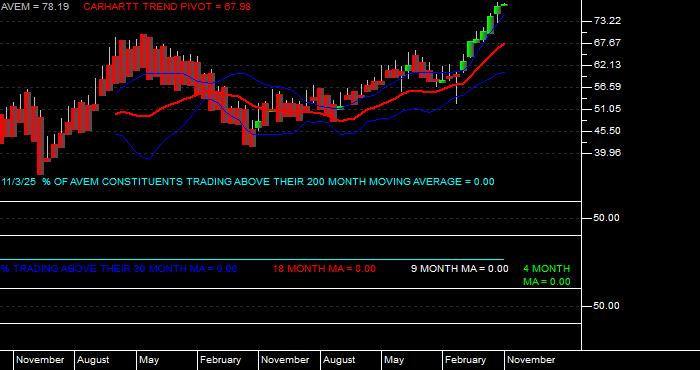The height and width of the screenshot is (370, 700).
Task: Click the 39.96 price axis value
Action: click(x=608, y=153)
